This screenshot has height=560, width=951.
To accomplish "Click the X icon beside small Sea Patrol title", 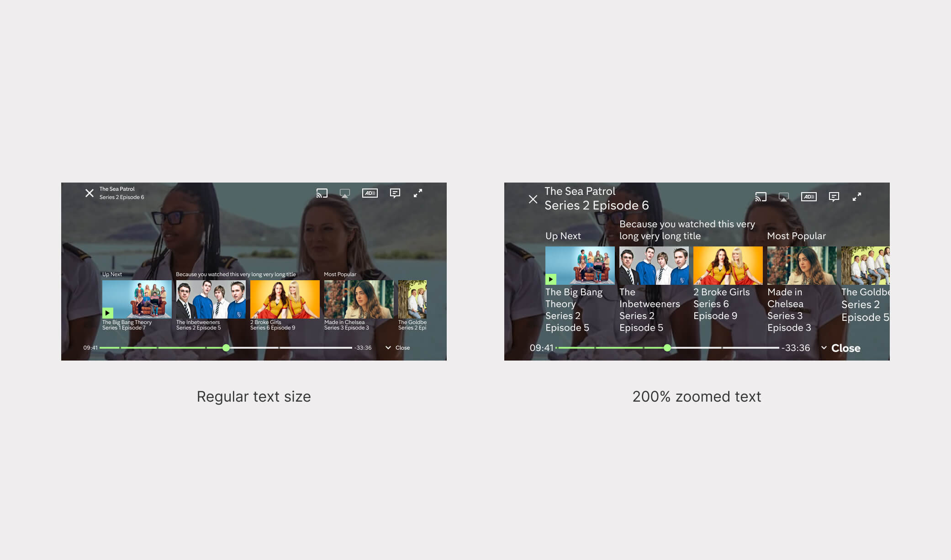I will click(x=90, y=193).
